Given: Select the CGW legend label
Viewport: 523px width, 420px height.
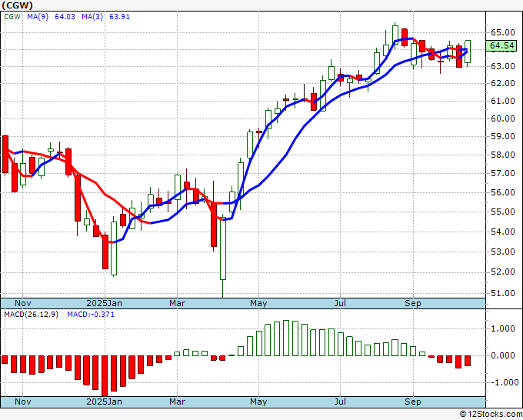Looking at the screenshot, I should click(12, 17).
